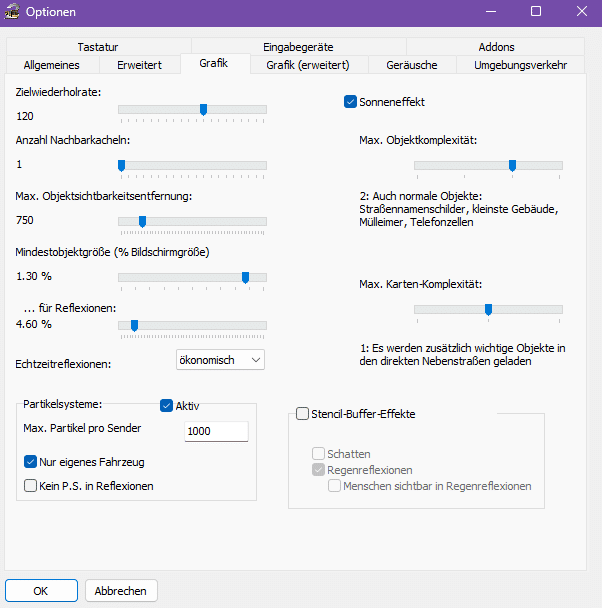Screen dimensions: 602x608
Task: Open the Addons tab
Action: (x=496, y=46)
